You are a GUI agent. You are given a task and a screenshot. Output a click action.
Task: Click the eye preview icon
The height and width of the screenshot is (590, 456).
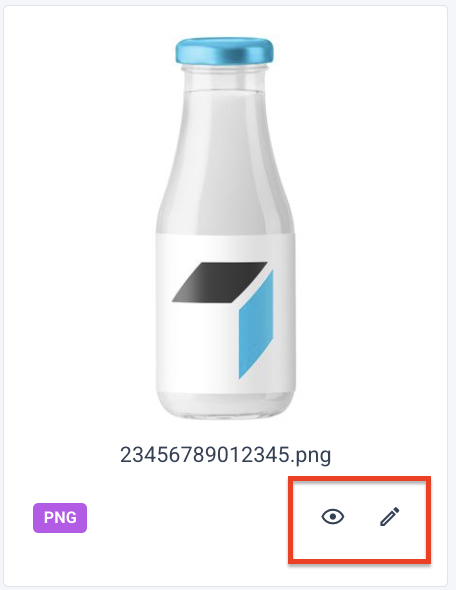pyautogui.click(x=333, y=517)
